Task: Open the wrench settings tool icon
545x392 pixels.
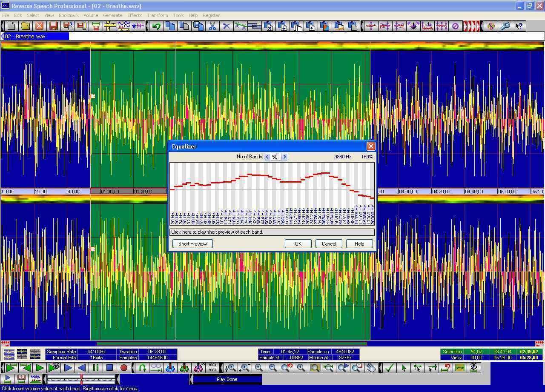Action: point(505,26)
